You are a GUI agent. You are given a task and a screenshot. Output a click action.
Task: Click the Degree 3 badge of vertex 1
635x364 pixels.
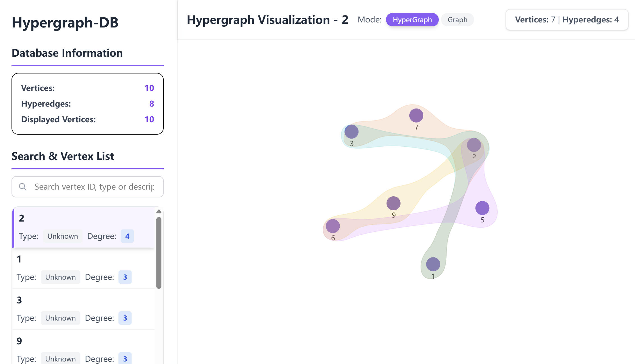(x=125, y=277)
